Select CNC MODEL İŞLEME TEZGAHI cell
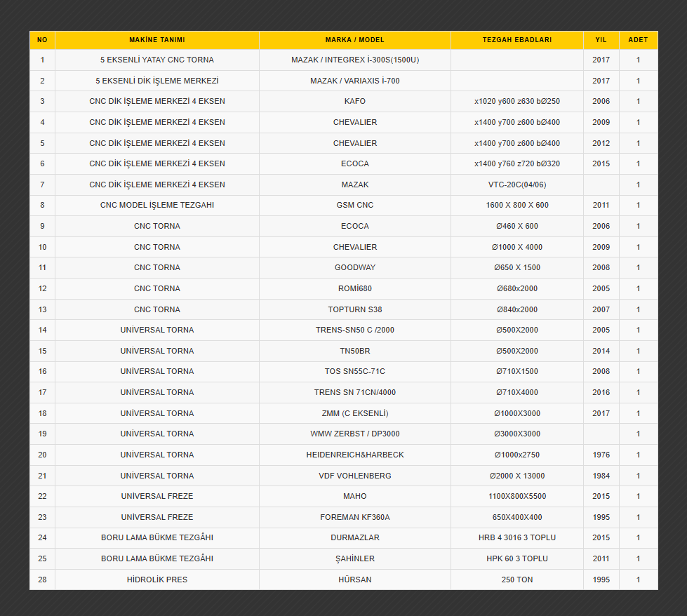The width and height of the screenshot is (687, 616). 157,205
